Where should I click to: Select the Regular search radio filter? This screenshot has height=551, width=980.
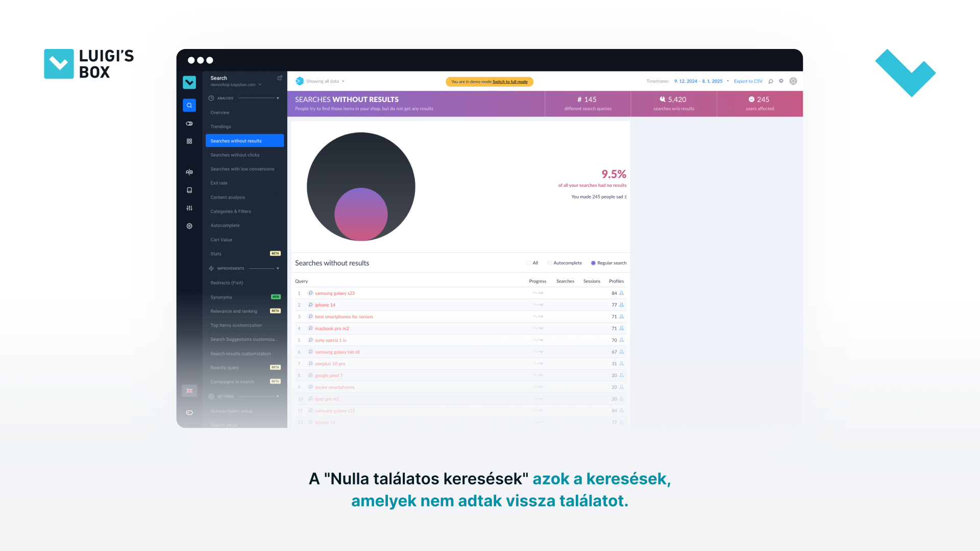click(593, 263)
